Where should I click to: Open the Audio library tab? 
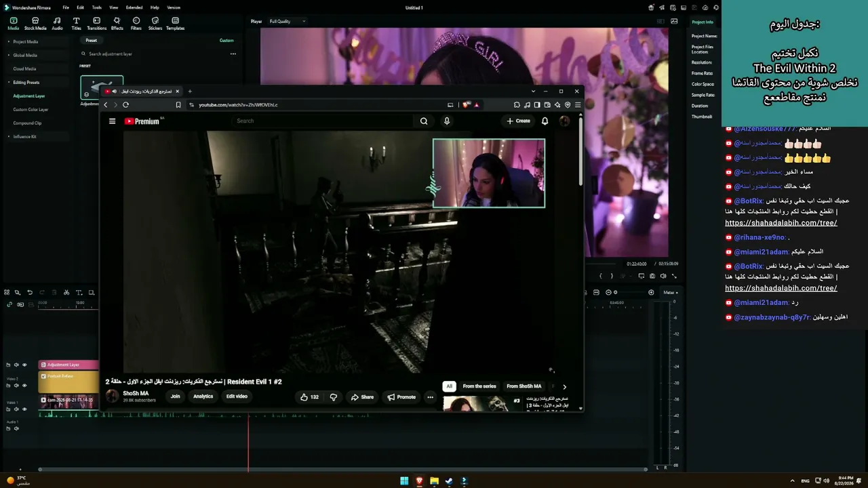pos(57,24)
